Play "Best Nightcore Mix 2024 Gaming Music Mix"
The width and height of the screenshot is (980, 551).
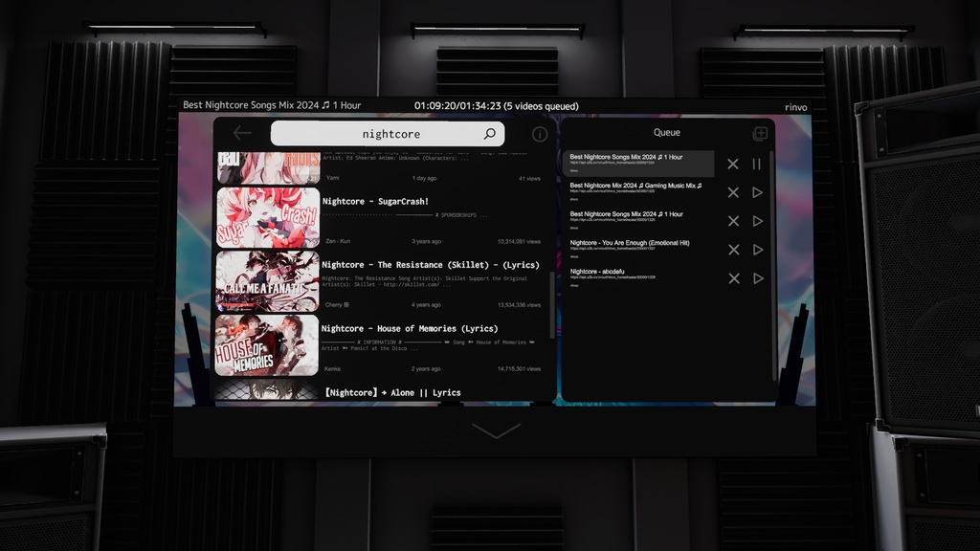tap(758, 192)
